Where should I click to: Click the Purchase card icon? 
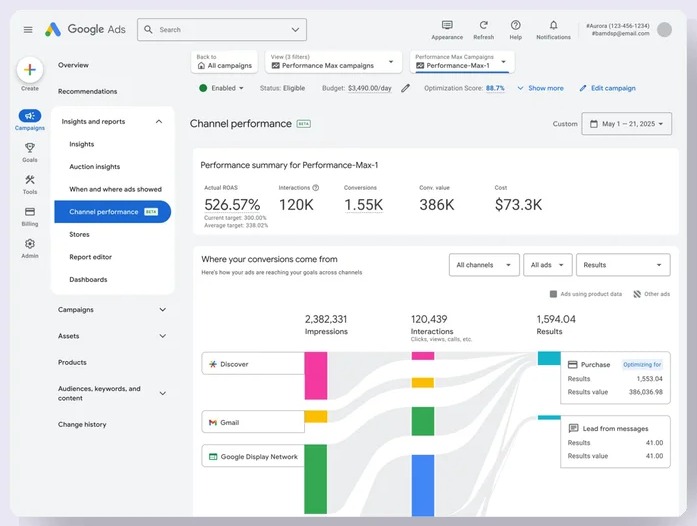(573, 365)
